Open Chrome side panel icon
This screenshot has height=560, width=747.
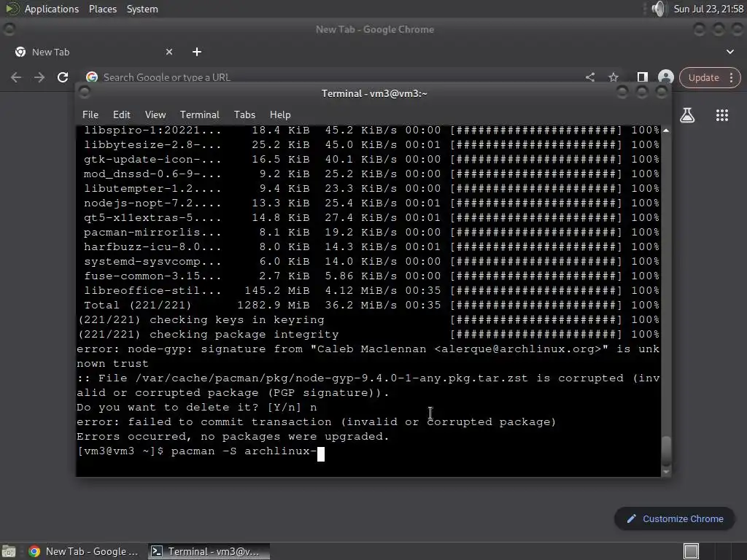[x=642, y=77]
